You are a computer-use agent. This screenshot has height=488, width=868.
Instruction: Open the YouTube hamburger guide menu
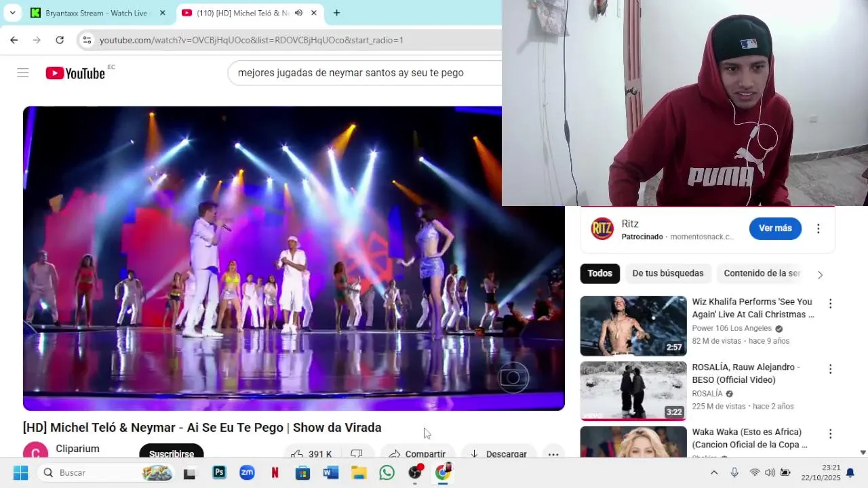click(x=23, y=73)
